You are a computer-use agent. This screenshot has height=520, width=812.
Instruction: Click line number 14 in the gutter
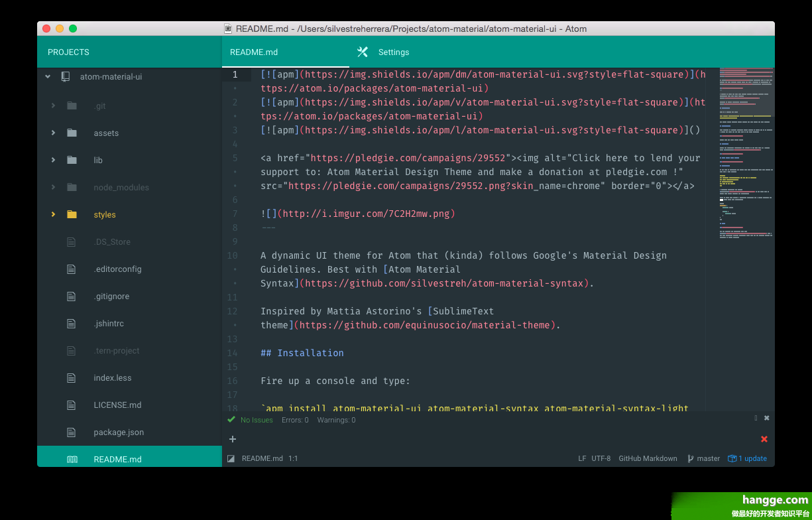pos(232,353)
